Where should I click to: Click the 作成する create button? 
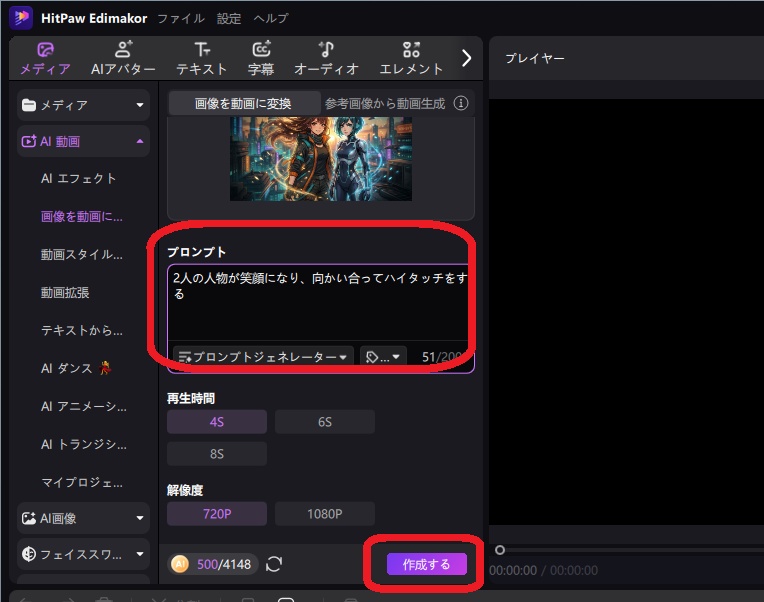(x=427, y=564)
